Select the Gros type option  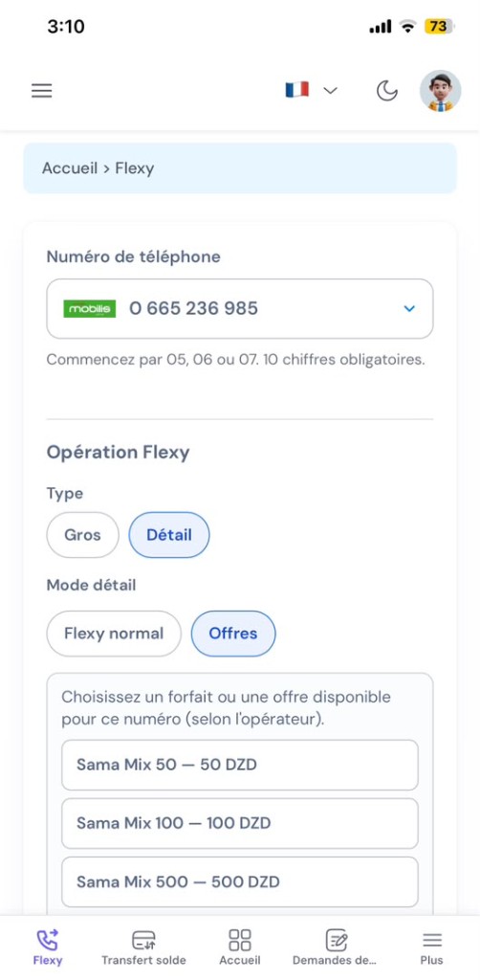82,535
